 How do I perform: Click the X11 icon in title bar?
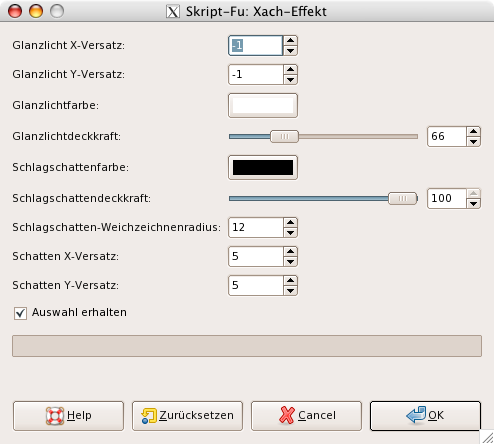(x=173, y=12)
